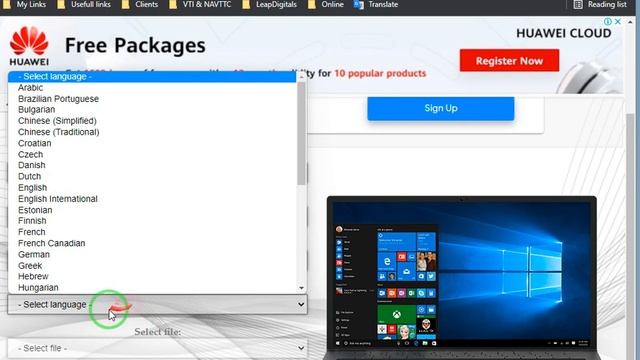Select Finnish from the language list
This screenshot has height=360, width=640.
pyautogui.click(x=152, y=221)
